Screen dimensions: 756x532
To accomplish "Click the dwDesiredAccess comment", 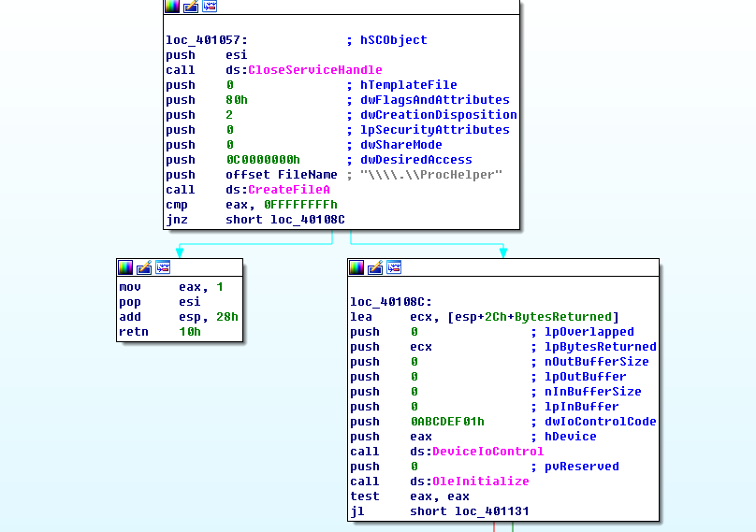I will click(416, 160).
